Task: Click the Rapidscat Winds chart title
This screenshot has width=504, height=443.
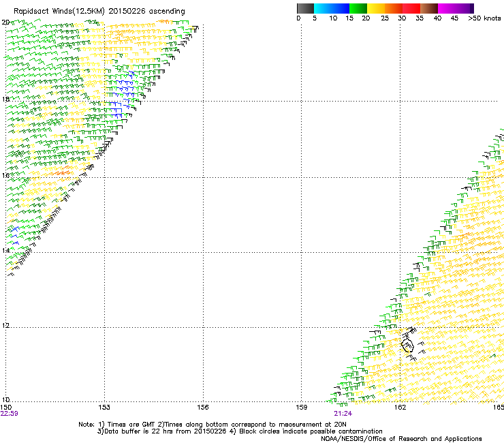Action: 99,12
